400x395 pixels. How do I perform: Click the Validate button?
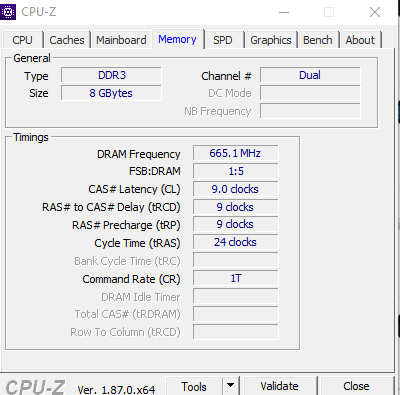[x=279, y=386]
